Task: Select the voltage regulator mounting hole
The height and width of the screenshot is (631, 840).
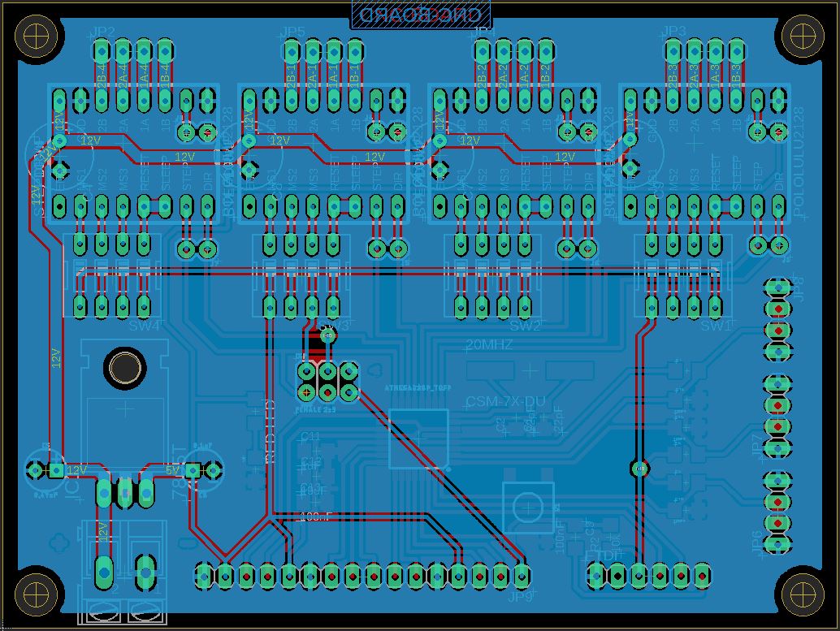Action: [125, 367]
